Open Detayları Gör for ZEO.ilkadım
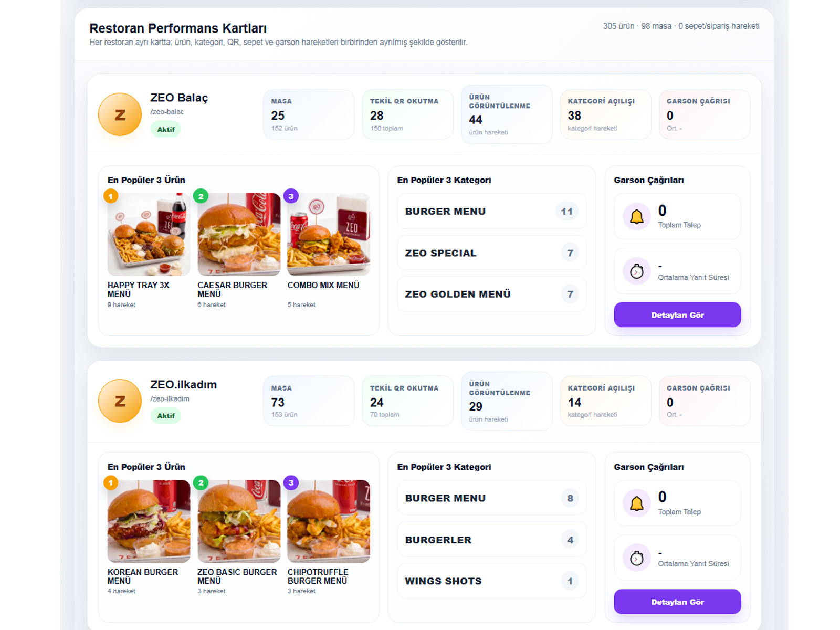840x630 pixels. click(677, 602)
